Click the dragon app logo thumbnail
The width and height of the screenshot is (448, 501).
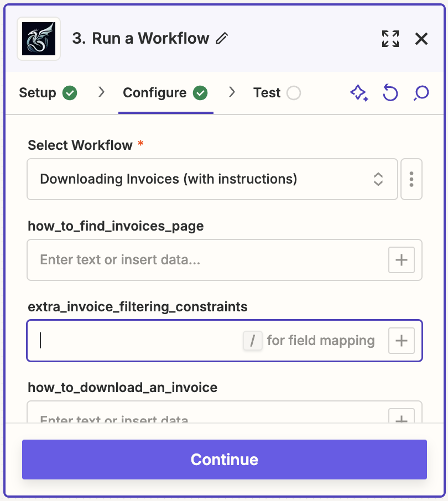39,39
